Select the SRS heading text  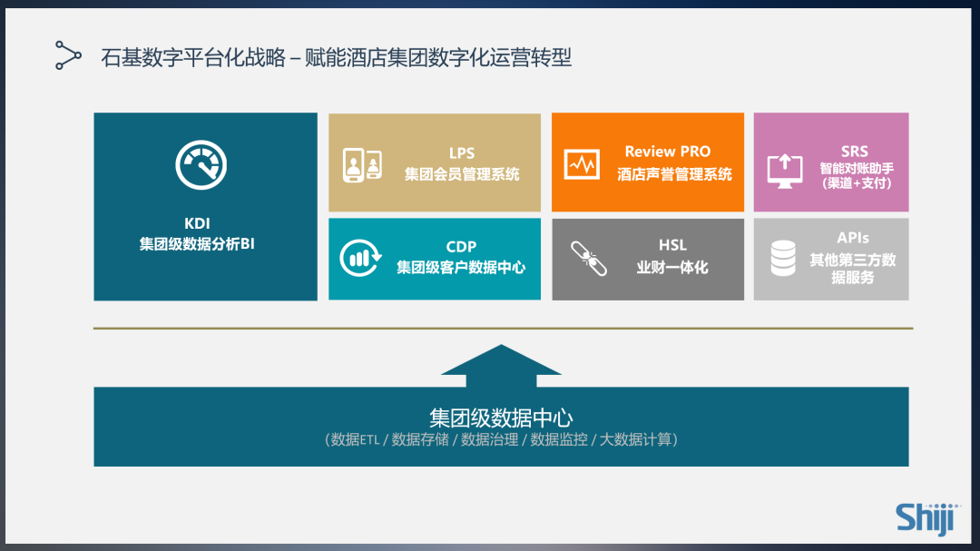coord(855,152)
